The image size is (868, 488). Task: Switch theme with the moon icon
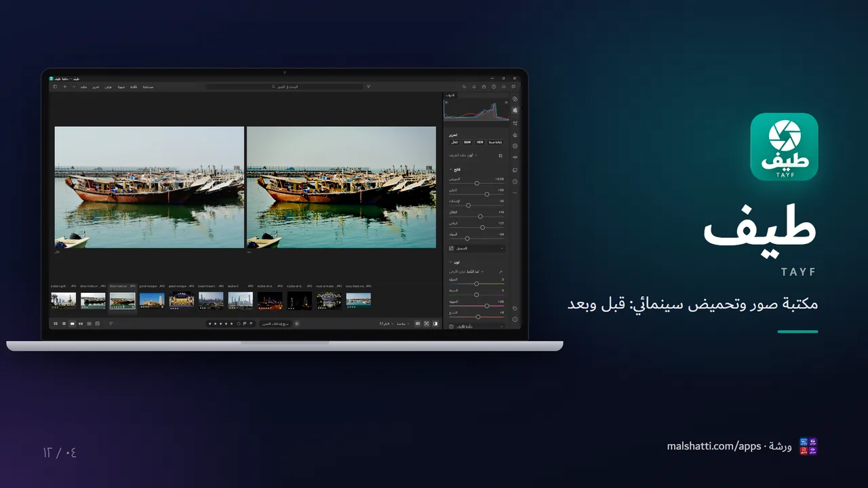pyautogui.click(x=465, y=87)
